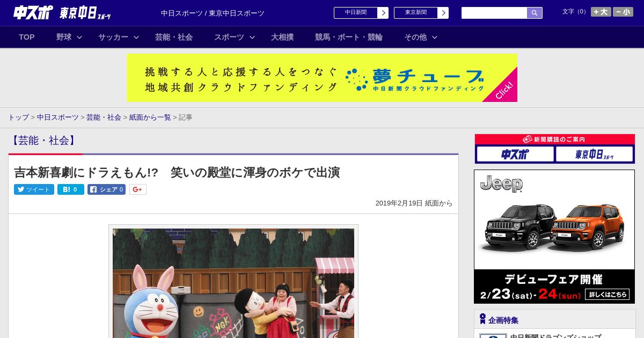Share article with Facebook シェア button

106,189
